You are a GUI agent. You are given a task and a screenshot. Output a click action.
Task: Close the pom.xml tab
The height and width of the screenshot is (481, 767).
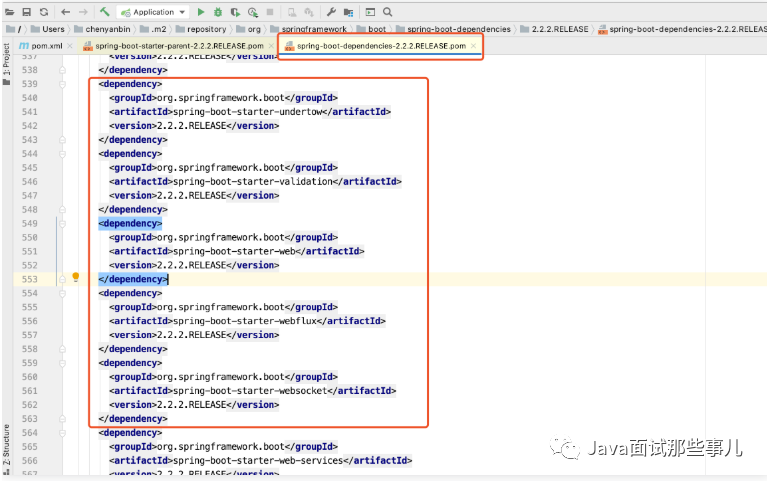70,46
